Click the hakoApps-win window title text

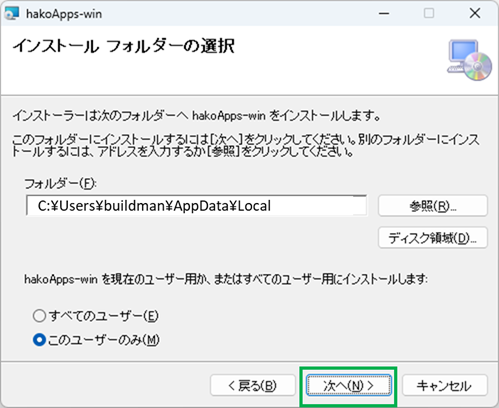pos(64,14)
